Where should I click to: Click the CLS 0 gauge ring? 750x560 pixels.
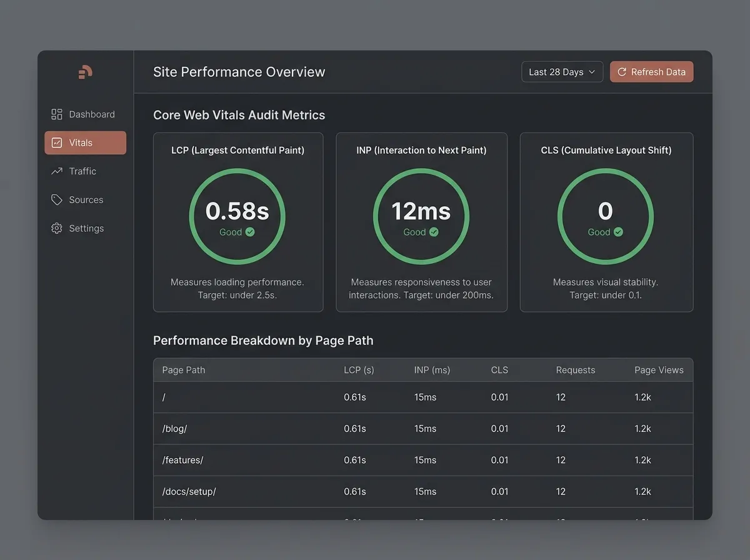coord(606,216)
